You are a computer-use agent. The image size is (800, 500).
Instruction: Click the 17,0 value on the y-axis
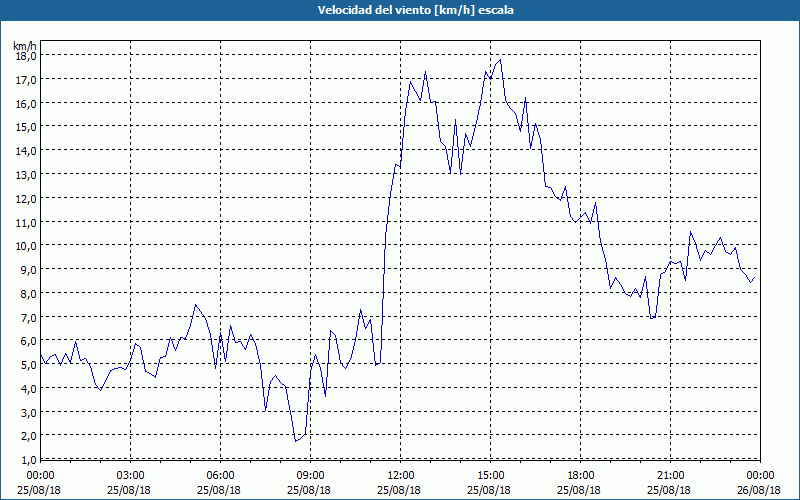[x=26, y=80]
